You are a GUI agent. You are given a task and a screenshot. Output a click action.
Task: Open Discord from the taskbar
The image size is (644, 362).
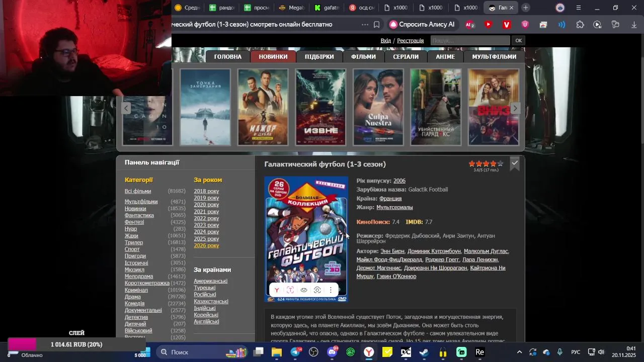pyautogui.click(x=332, y=352)
